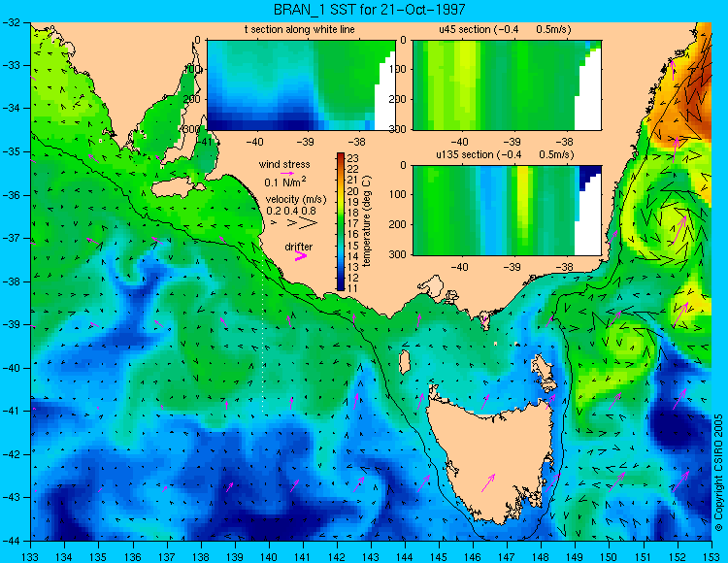Click latitude tick label "-38" on the main map's left axis
The image size is (728, 563).
[x=11, y=281]
